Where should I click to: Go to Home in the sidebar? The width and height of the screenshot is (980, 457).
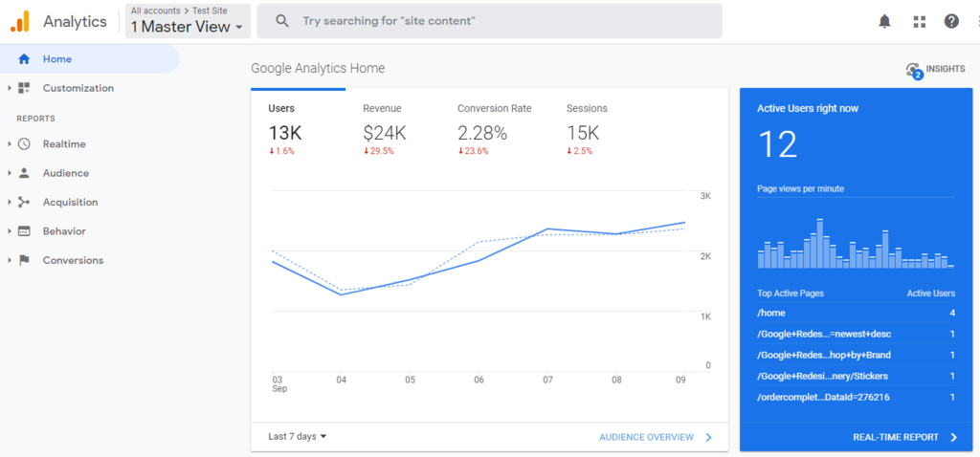[x=89, y=59]
